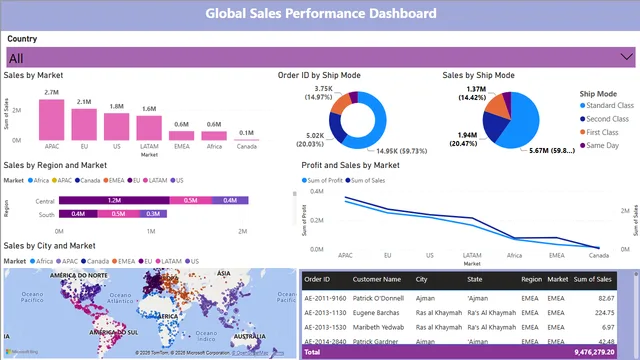Select the orange First Class slice of the Sales pie
Image resolution: width=640 pixels, height=360 pixels.
[498, 106]
